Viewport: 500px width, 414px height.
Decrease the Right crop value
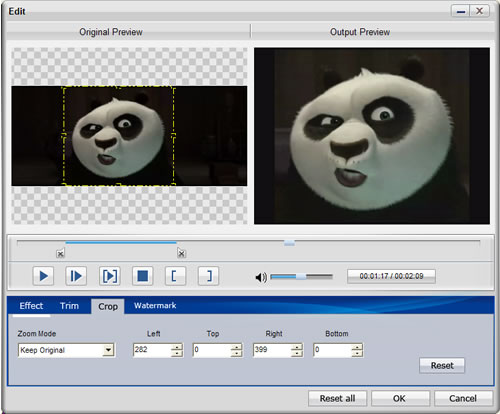(x=297, y=353)
